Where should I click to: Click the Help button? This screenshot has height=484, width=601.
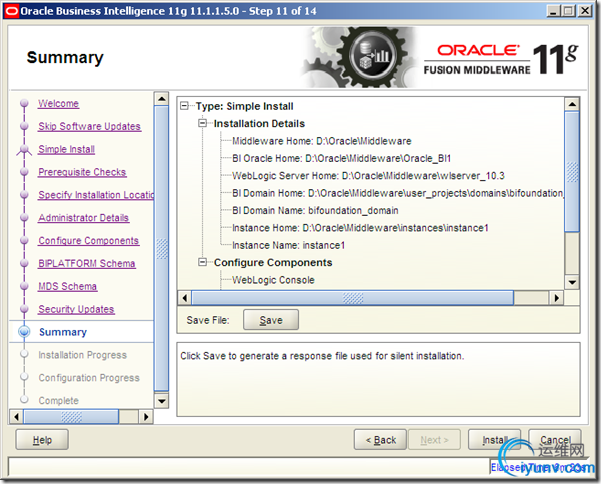[x=42, y=440]
